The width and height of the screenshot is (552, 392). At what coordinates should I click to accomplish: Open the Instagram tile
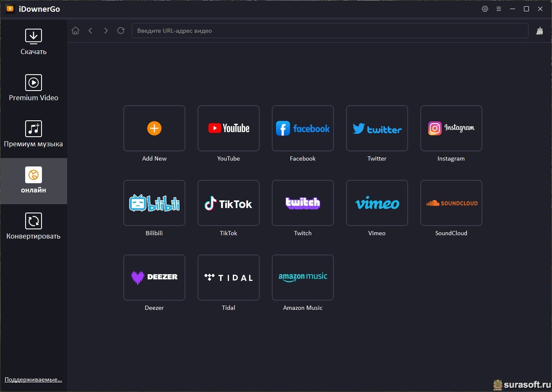coord(451,128)
